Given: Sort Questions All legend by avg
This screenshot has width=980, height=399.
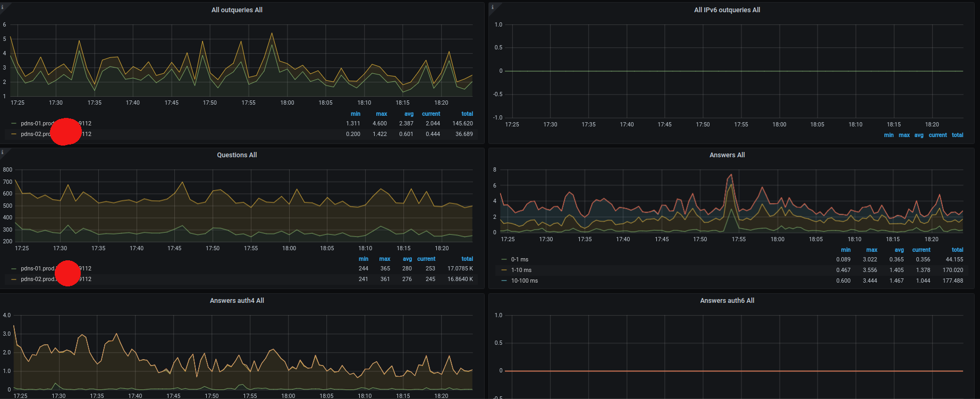Looking at the screenshot, I should tap(408, 259).
